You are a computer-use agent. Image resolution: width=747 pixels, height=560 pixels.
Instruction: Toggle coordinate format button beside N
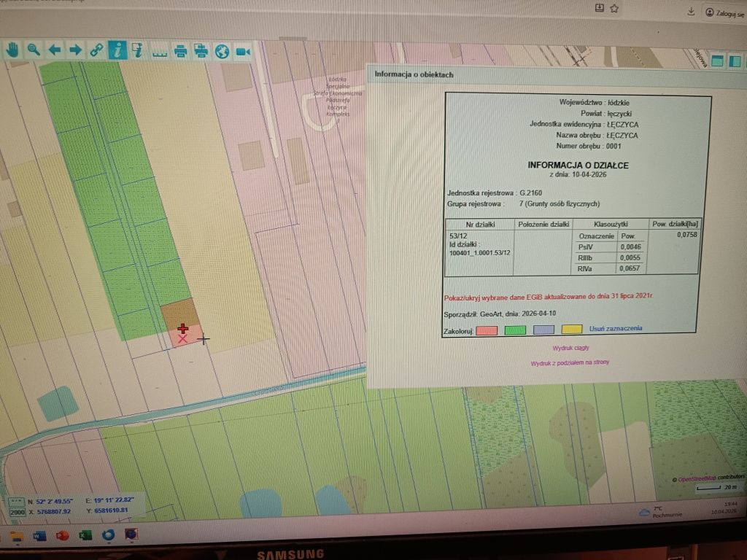[x=16, y=502]
